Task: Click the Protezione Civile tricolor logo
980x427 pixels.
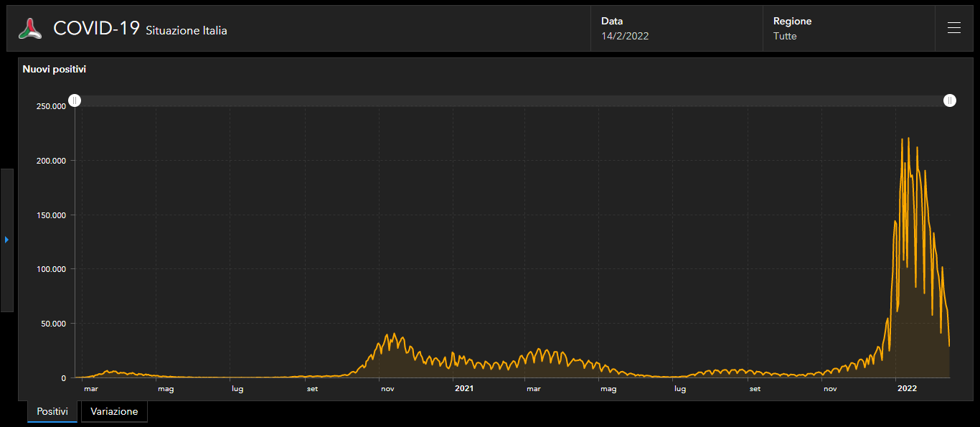Action: pos(30,29)
